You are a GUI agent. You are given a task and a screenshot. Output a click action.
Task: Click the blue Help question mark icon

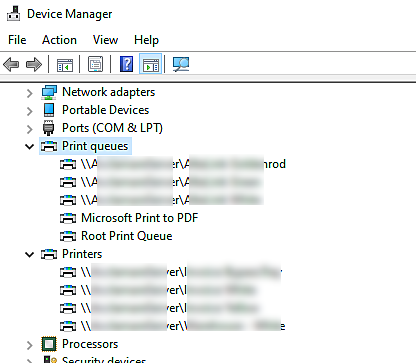126,64
